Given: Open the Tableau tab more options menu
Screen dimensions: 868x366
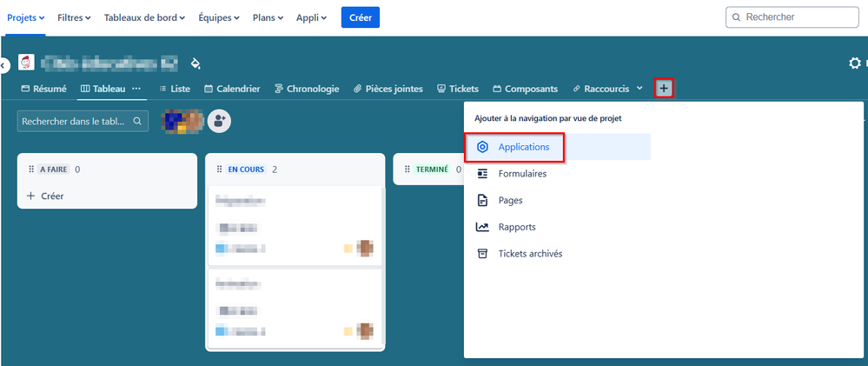Looking at the screenshot, I should coord(136,89).
